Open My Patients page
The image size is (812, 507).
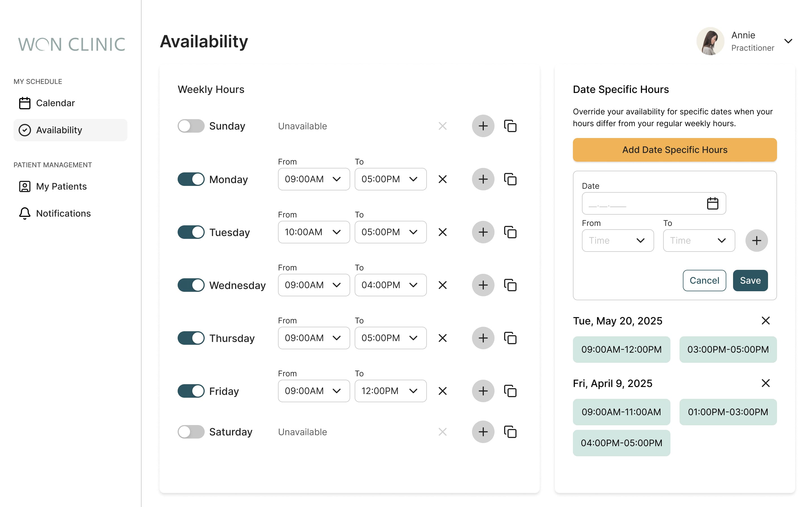pyautogui.click(x=61, y=186)
